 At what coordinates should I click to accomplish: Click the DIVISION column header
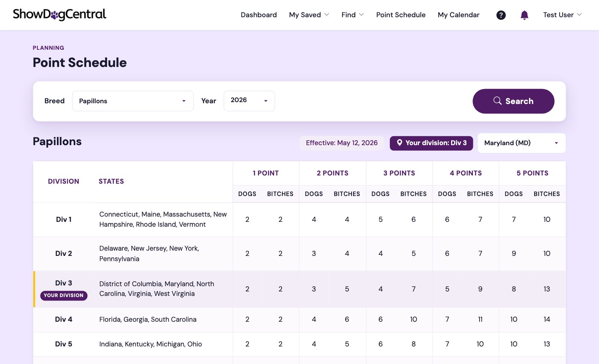tap(64, 181)
